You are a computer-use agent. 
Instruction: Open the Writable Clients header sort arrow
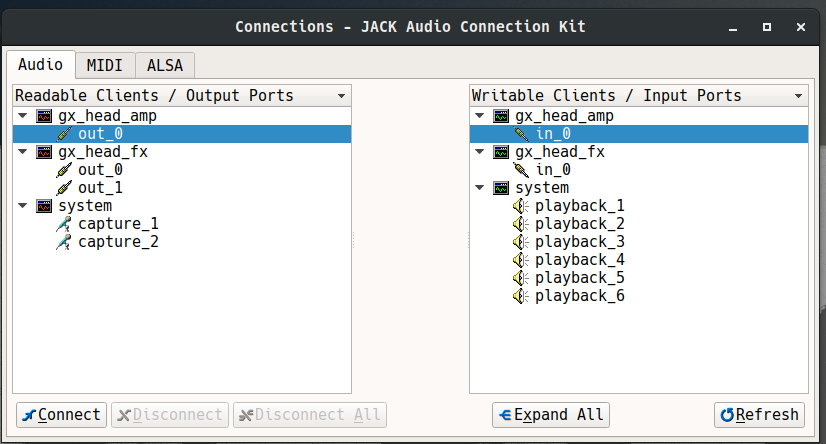point(799,96)
